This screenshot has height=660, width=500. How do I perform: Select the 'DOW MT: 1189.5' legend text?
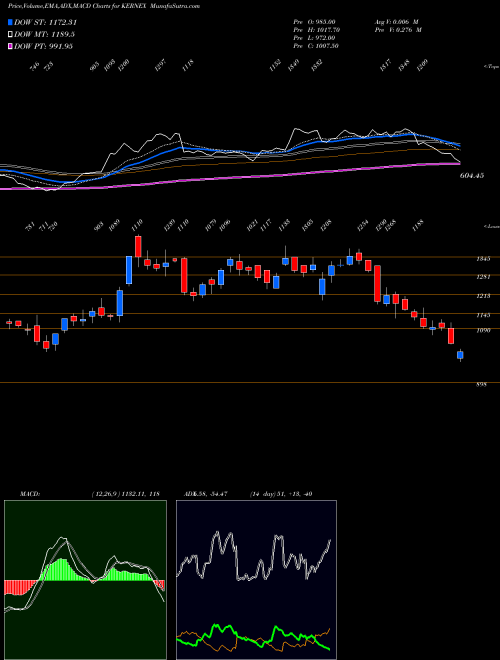point(44,34)
